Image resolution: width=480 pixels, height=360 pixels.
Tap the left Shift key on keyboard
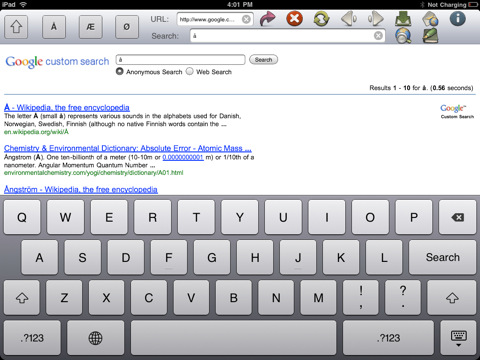pos(22,298)
